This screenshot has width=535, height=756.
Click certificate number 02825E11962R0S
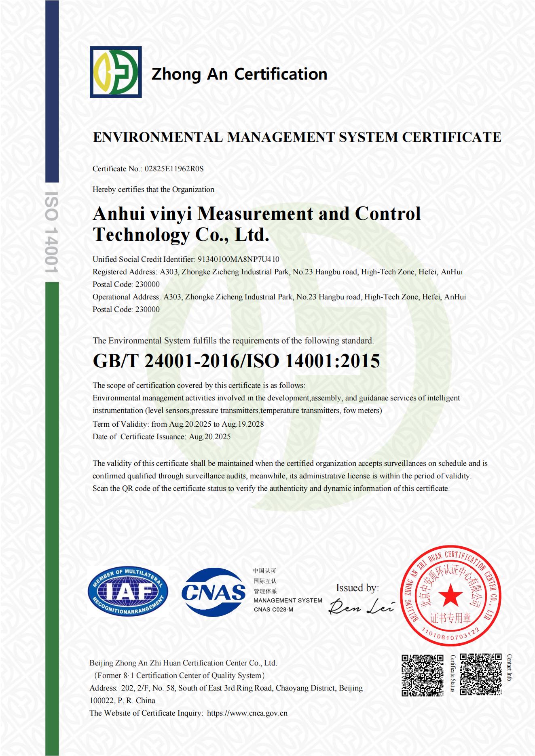click(x=174, y=168)
